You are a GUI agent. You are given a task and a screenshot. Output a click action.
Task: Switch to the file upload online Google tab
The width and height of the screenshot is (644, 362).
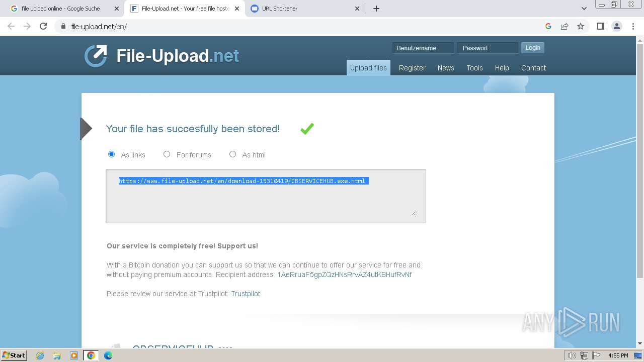point(64,9)
